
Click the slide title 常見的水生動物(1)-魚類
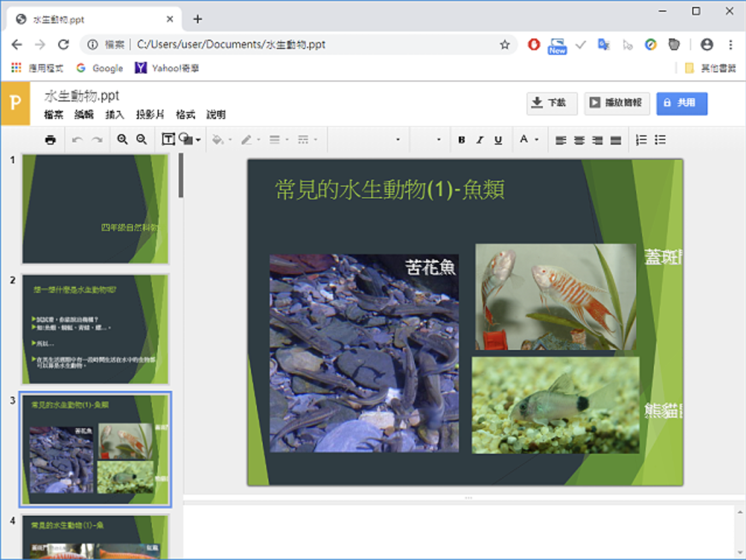[390, 190]
